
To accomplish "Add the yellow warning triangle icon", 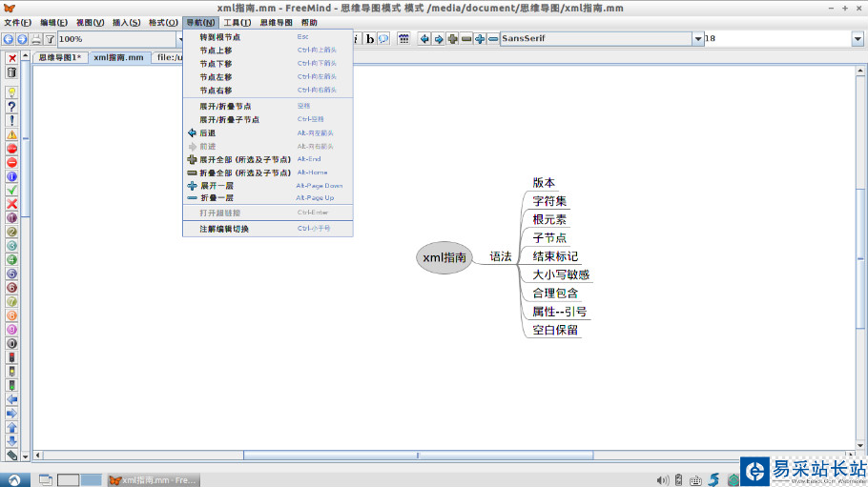I will click(11, 134).
